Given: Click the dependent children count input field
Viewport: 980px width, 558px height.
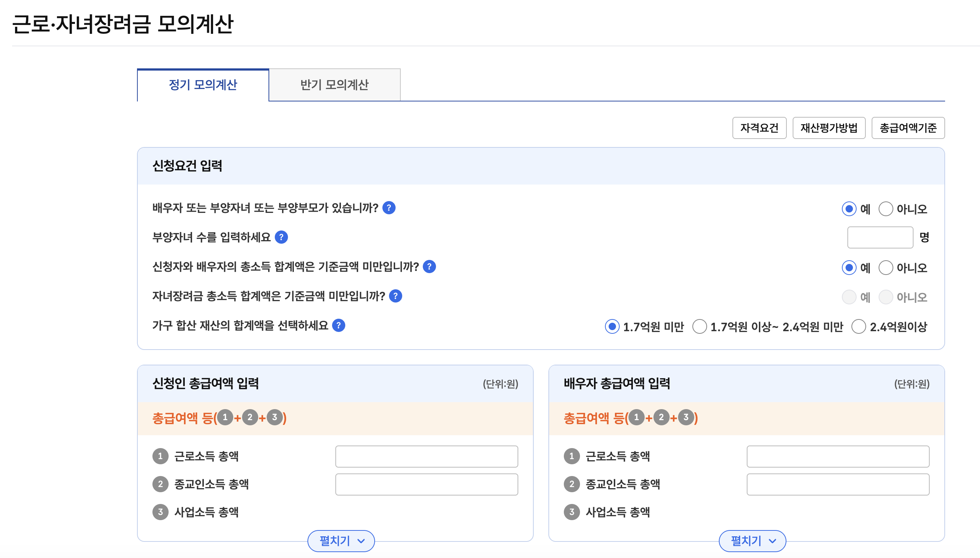Looking at the screenshot, I should point(880,237).
